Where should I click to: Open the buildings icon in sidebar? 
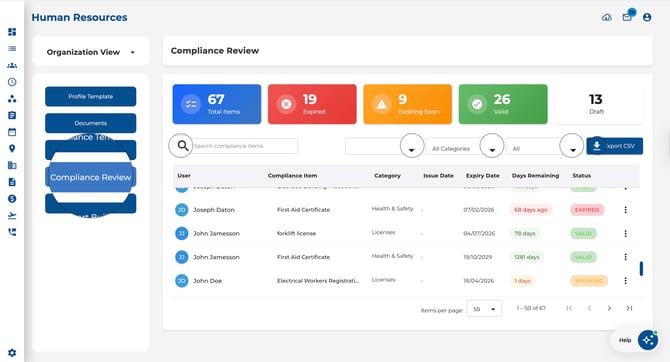pyautogui.click(x=12, y=165)
